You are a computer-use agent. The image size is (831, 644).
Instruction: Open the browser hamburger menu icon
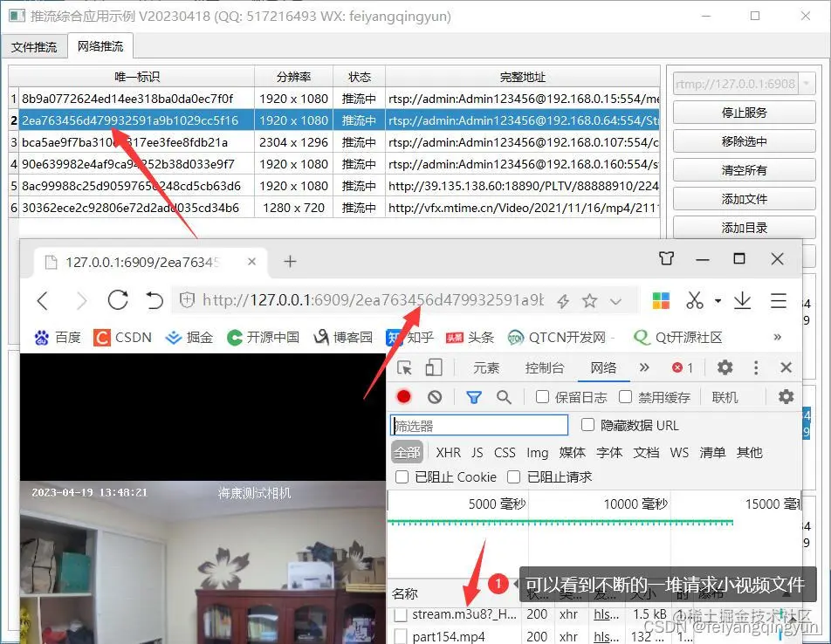(779, 300)
